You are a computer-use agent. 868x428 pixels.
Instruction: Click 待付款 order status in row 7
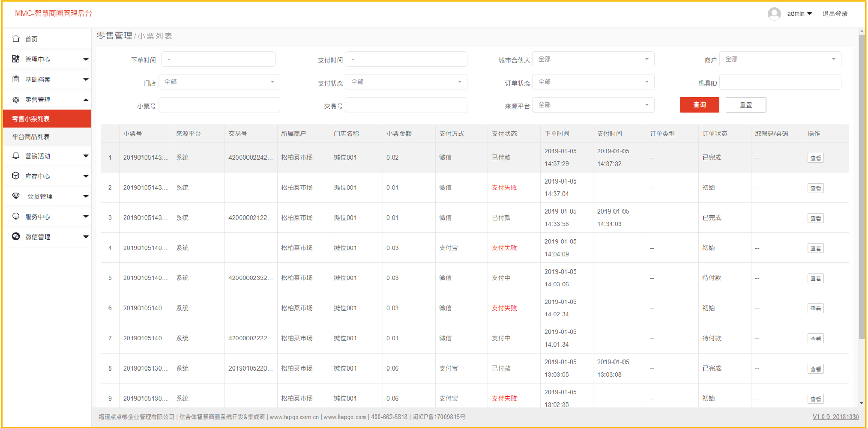pos(712,338)
